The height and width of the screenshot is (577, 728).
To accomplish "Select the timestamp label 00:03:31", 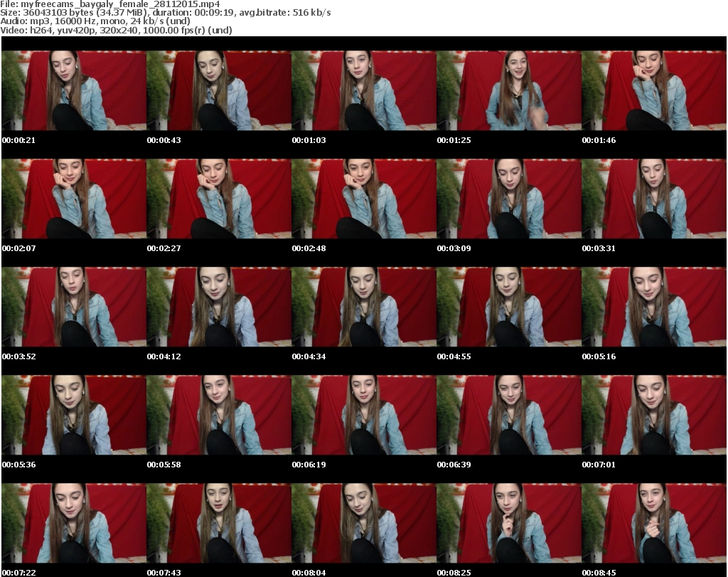I will pos(599,248).
